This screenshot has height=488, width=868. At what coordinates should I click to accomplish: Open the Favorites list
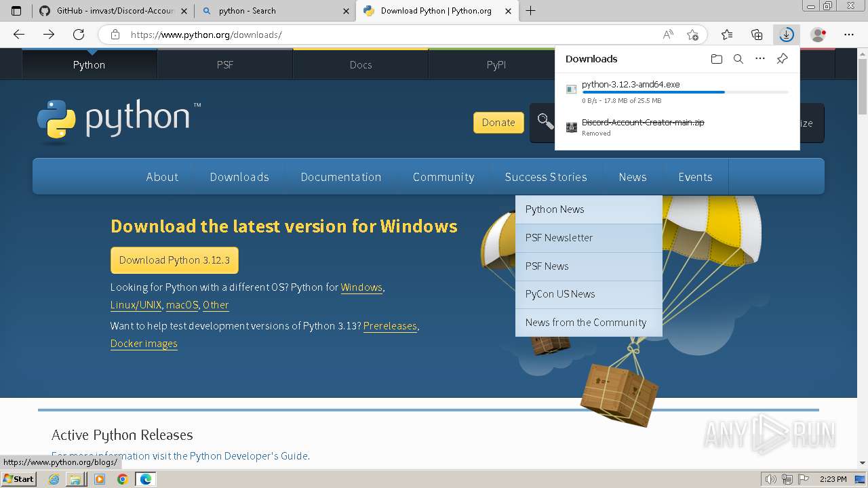coord(727,35)
